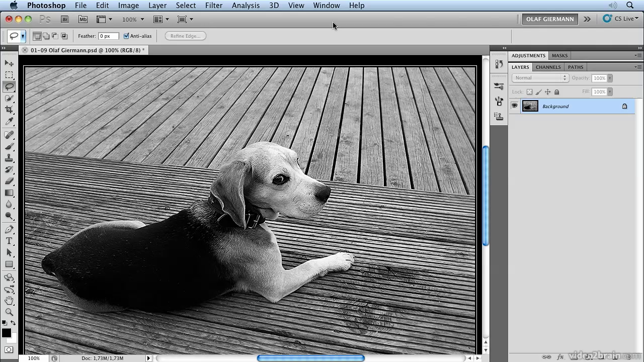
Task: Open the Clone Source panel icon
Action: 499,116
